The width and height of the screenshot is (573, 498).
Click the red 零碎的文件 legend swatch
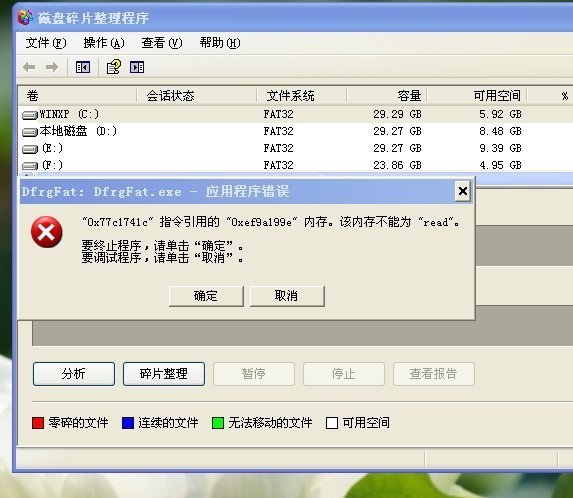click(x=38, y=423)
